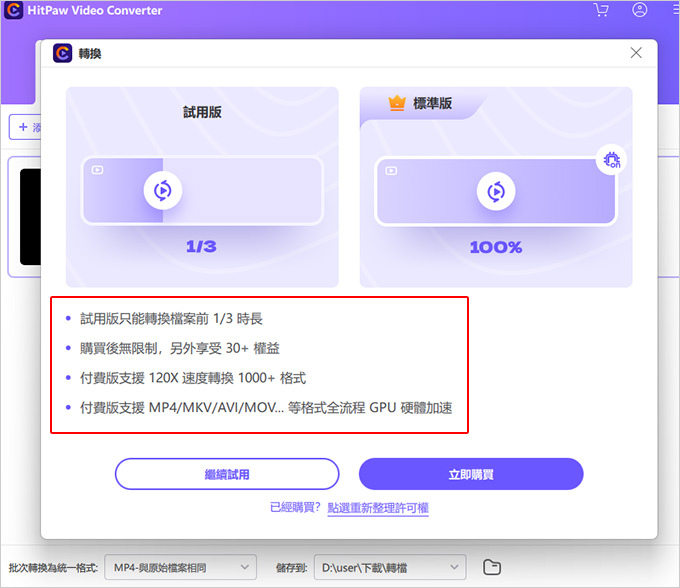Image resolution: width=680 pixels, height=588 pixels.
Task: Click the crown icon beside 標準版
Action: [397, 103]
